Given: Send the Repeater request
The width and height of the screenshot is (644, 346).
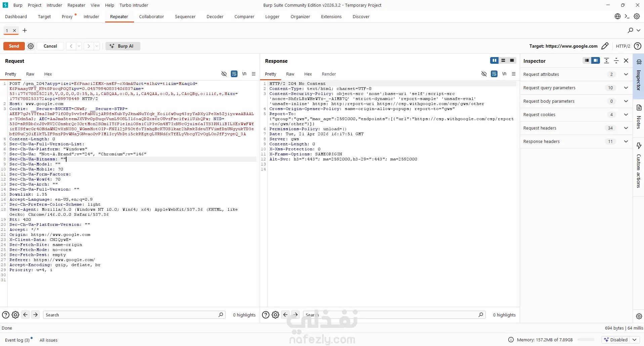Looking at the screenshot, I should [14, 46].
